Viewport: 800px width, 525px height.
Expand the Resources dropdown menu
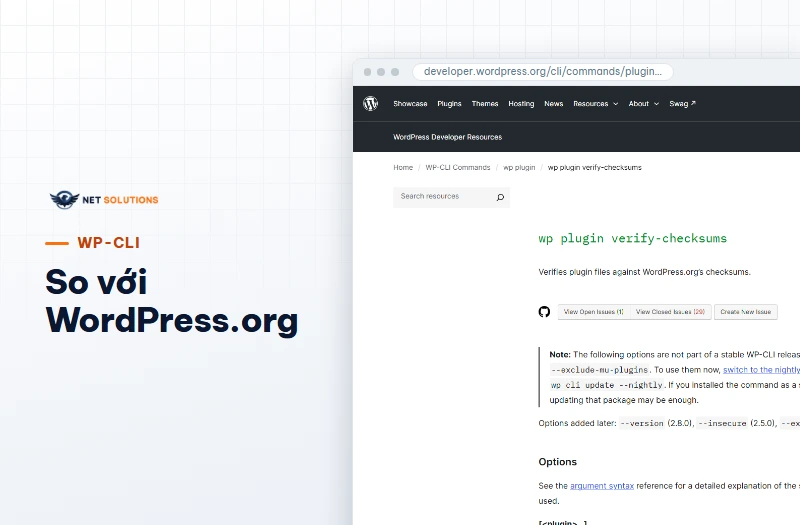595,104
